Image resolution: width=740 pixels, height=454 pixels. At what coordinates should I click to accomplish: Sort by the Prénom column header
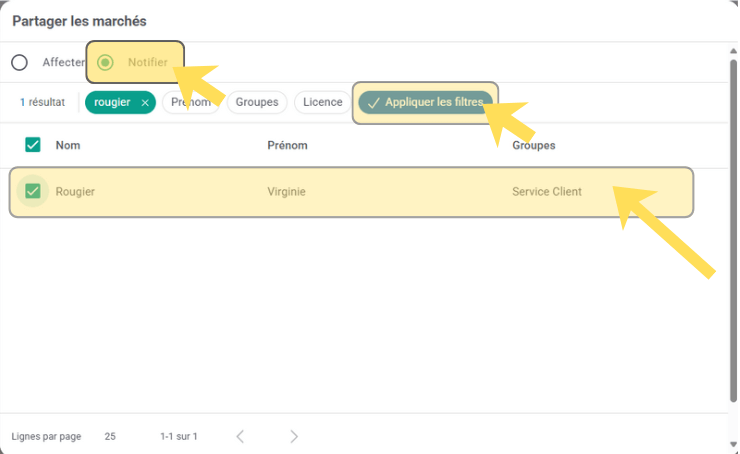[287, 145]
